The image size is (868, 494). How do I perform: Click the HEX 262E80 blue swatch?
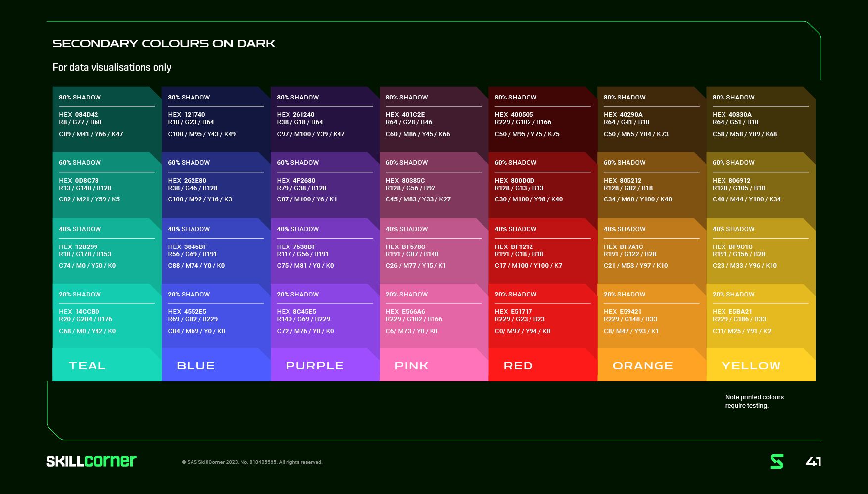(x=216, y=185)
